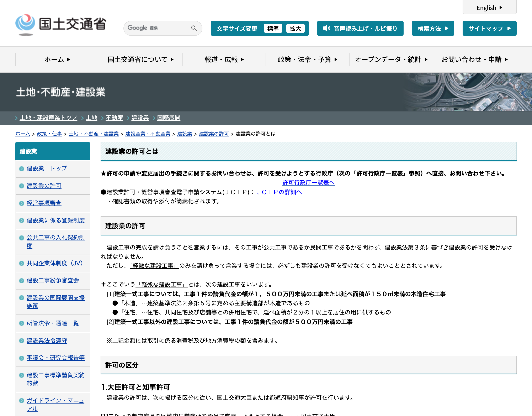Set text size to 標準
Image resolution: width=532 pixels, height=416 pixels.
[x=273, y=28]
